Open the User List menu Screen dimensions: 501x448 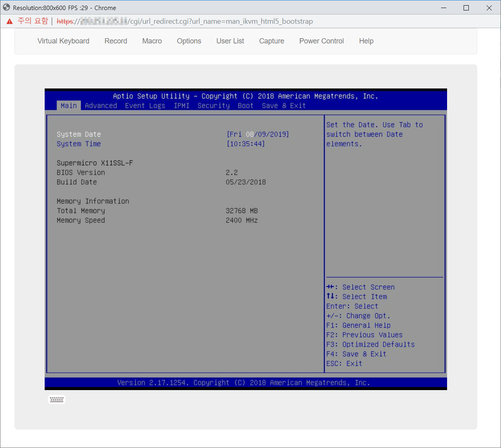pyautogui.click(x=230, y=41)
